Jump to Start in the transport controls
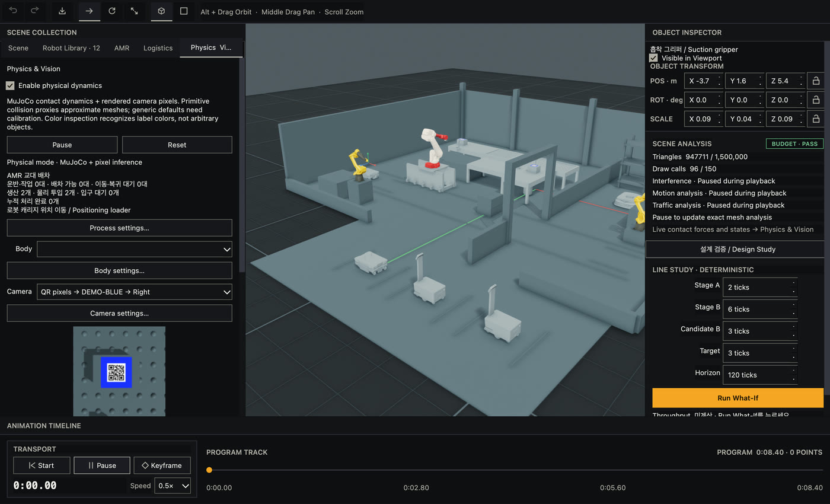 [41, 465]
